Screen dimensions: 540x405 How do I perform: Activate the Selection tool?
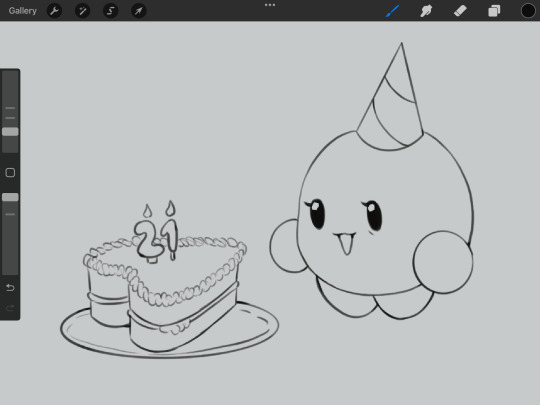pyautogui.click(x=111, y=11)
